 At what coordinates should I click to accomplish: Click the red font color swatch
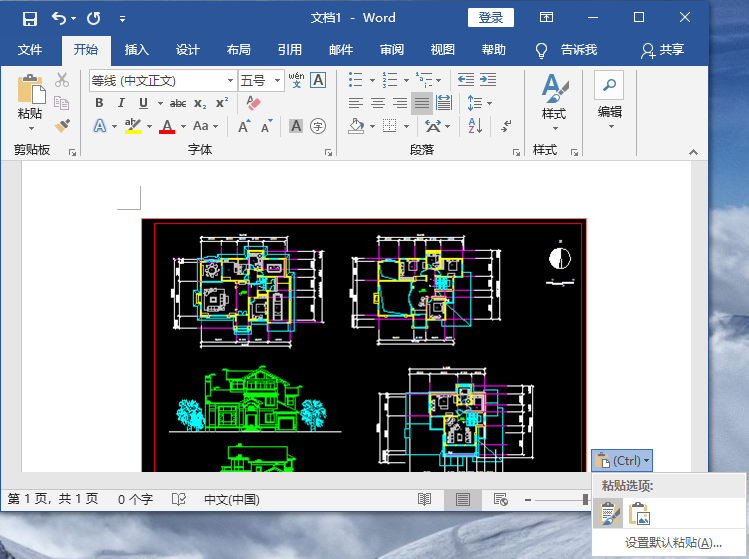(167, 127)
